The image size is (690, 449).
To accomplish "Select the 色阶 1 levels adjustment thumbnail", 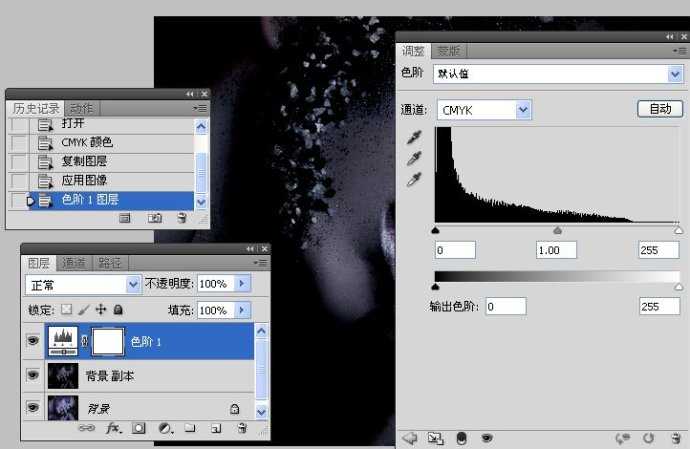I will (x=63, y=341).
